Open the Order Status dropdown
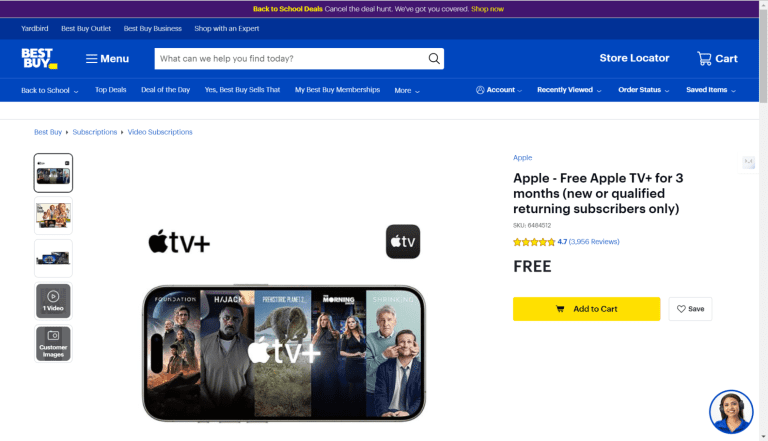The width and height of the screenshot is (768, 441). [643, 90]
